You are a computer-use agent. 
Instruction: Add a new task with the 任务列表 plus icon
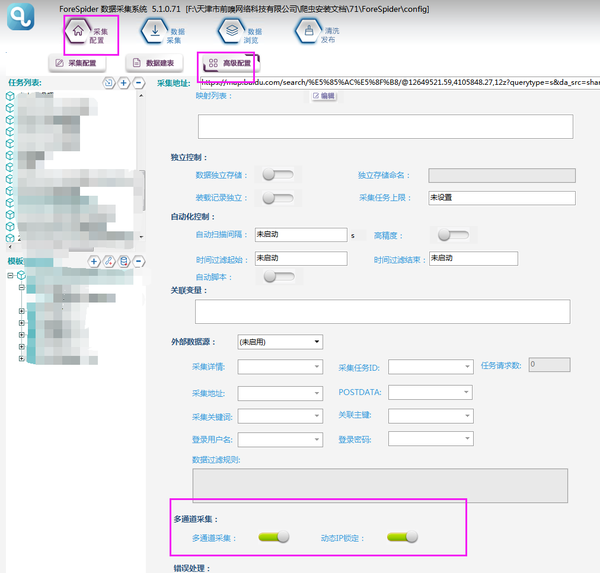point(124,83)
